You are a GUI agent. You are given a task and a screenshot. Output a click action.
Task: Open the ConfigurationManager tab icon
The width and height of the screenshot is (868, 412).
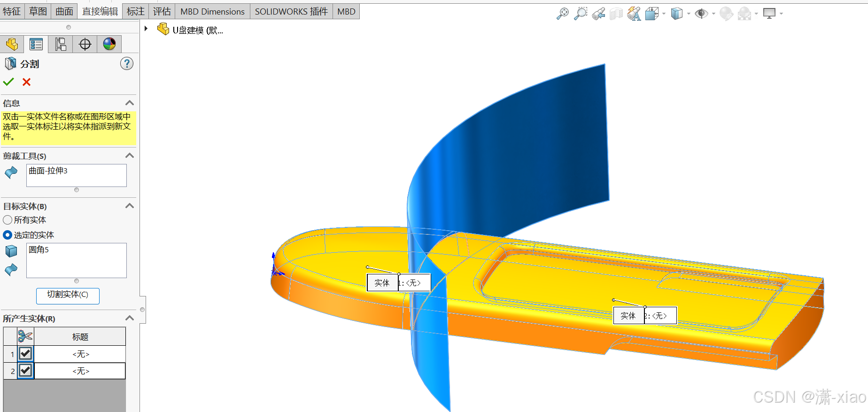point(61,44)
